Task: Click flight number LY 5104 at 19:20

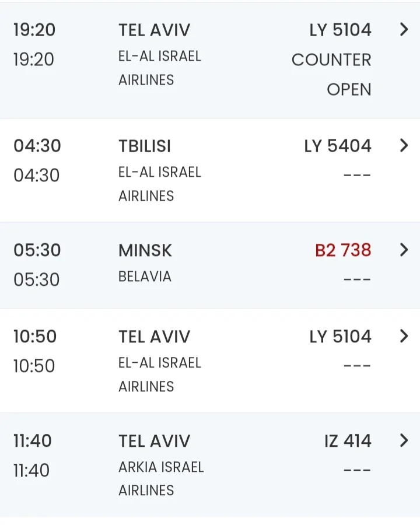Action: [x=340, y=30]
